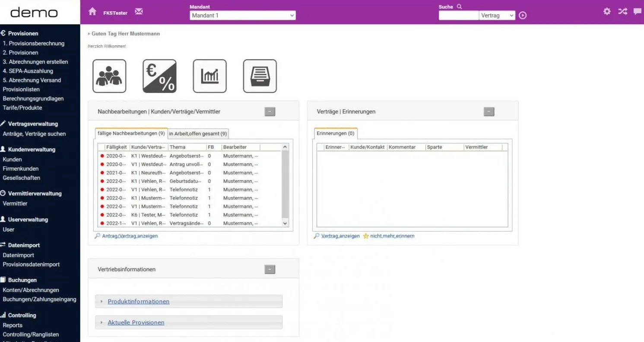The width and height of the screenshot is (644, 342).
Task: Open the customers group tile icon
Action: (x=109, y=76)
